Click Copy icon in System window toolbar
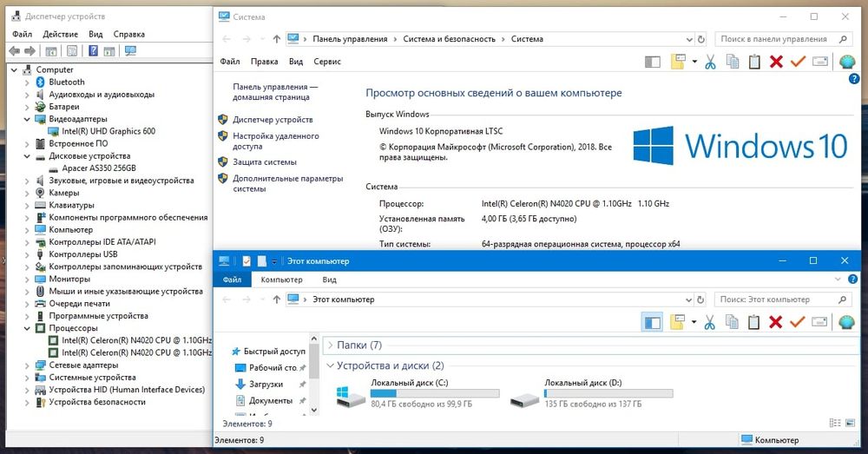This screenshot has width=868, height=454. point(733,62)
